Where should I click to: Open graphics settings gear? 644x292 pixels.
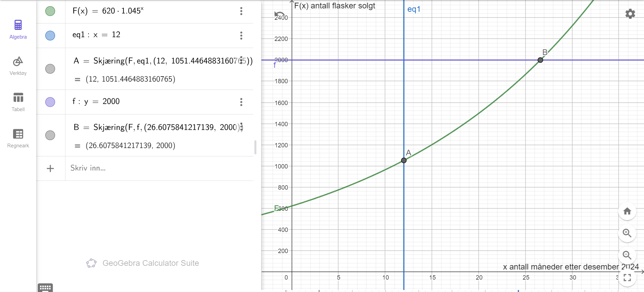click(630, 14)
